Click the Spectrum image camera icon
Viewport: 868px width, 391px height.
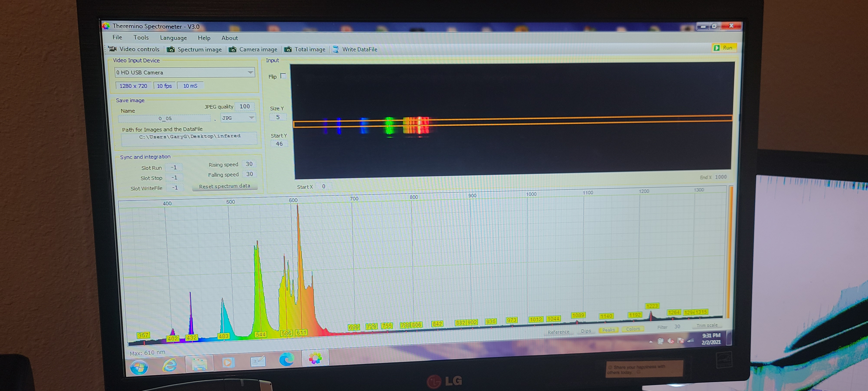tap(171, 50)
